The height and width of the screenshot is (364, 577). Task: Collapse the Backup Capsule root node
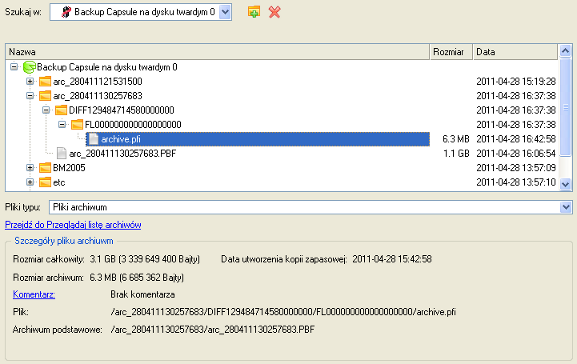pos(14,67)
